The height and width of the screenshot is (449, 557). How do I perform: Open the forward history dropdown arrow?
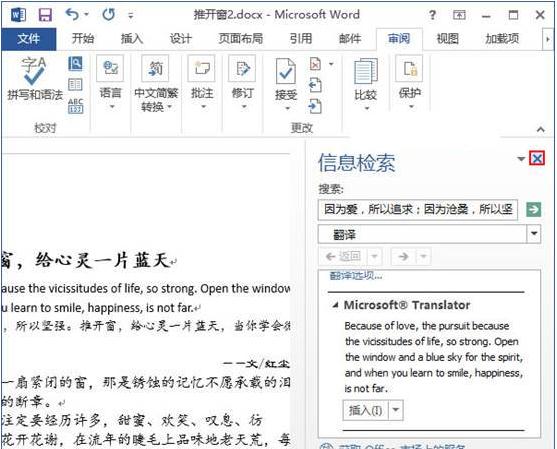(x=423, y=256)
